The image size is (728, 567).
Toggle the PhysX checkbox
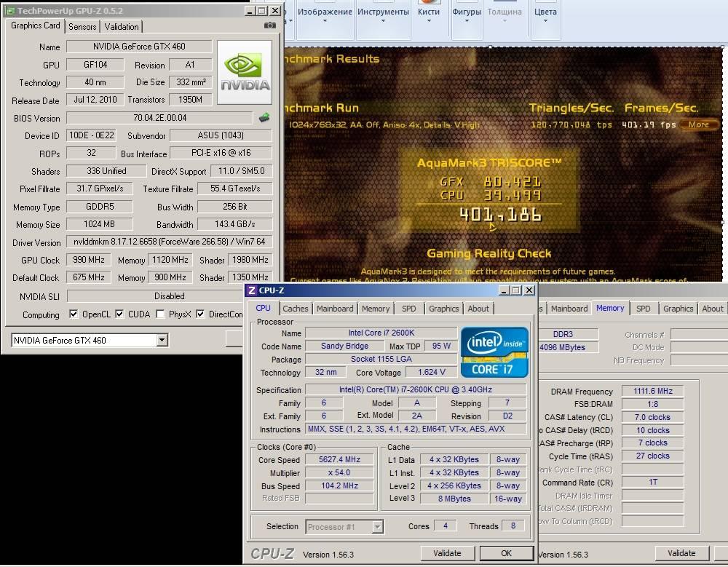[x=160, y=314]
